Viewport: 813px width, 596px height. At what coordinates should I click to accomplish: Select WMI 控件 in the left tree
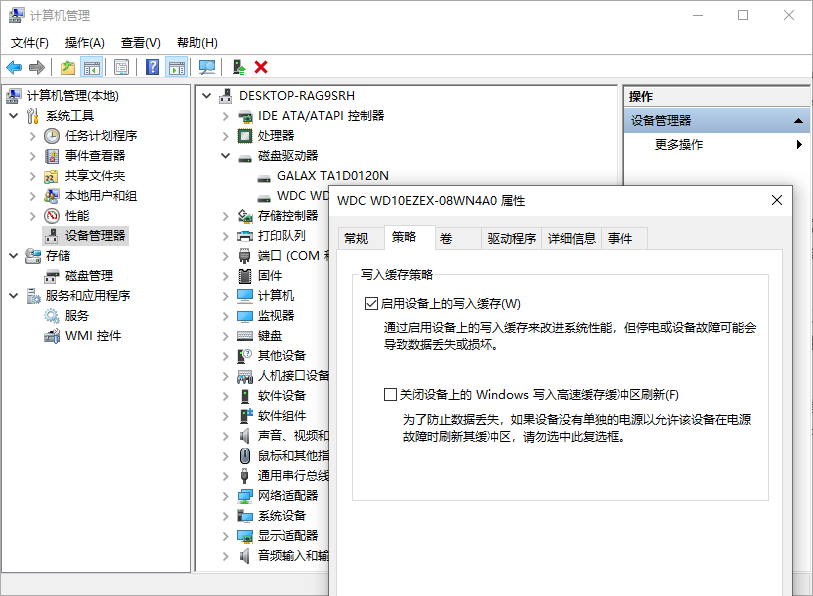pos(93,336)
